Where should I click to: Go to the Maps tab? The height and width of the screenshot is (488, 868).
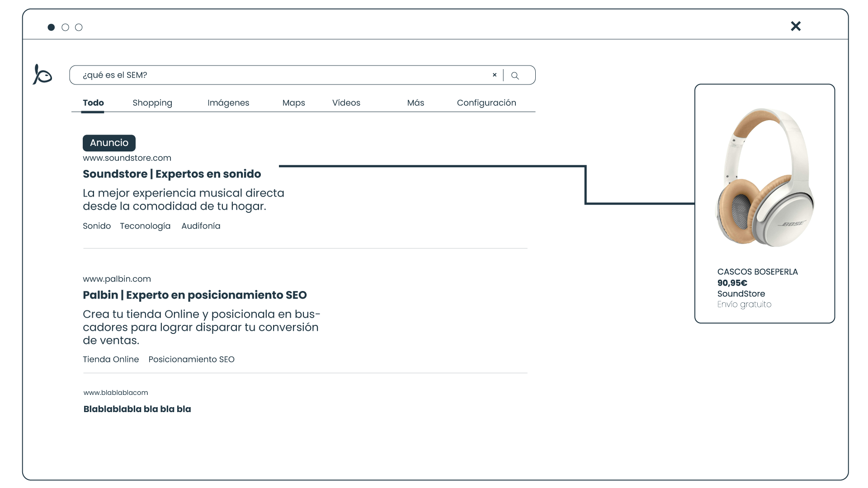(293, 103)
